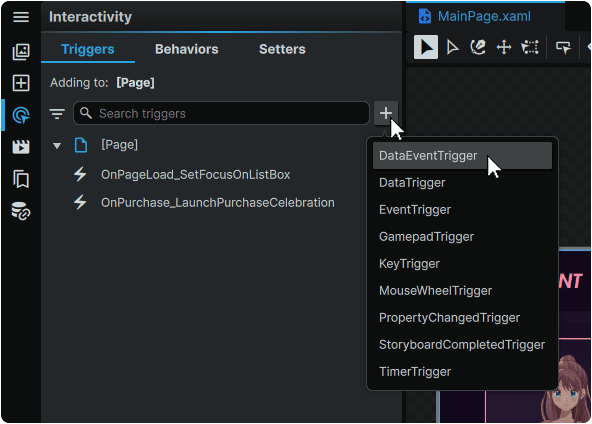Choose StoryboardCompletedTrigger from the menu

tap(462, 345)
